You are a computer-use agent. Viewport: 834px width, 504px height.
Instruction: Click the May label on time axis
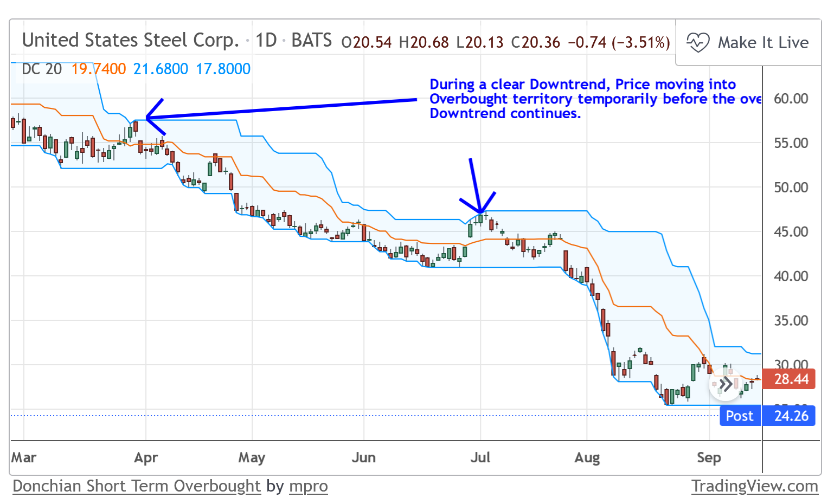coord(252,458)
